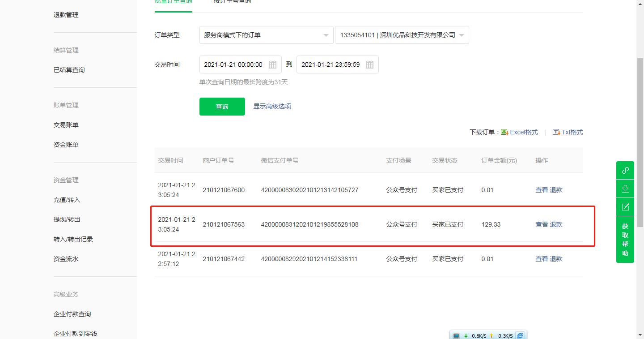Click the download icon in green floating sidebar
644x339 pixels.
click(x=625, y=189)
